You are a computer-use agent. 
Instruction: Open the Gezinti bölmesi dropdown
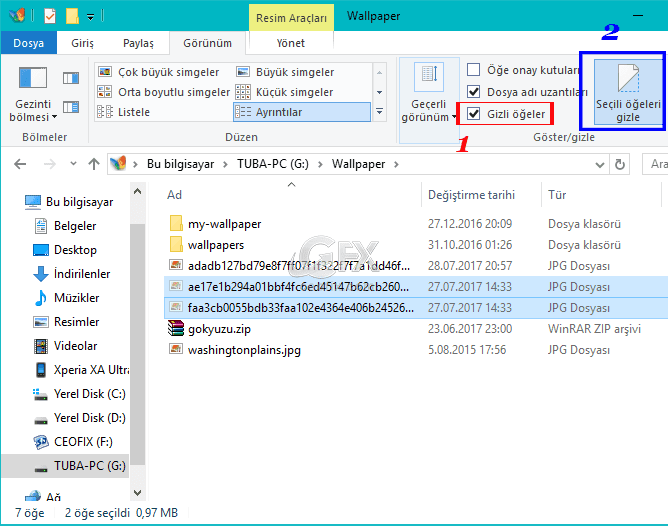[x=33, y=94]
